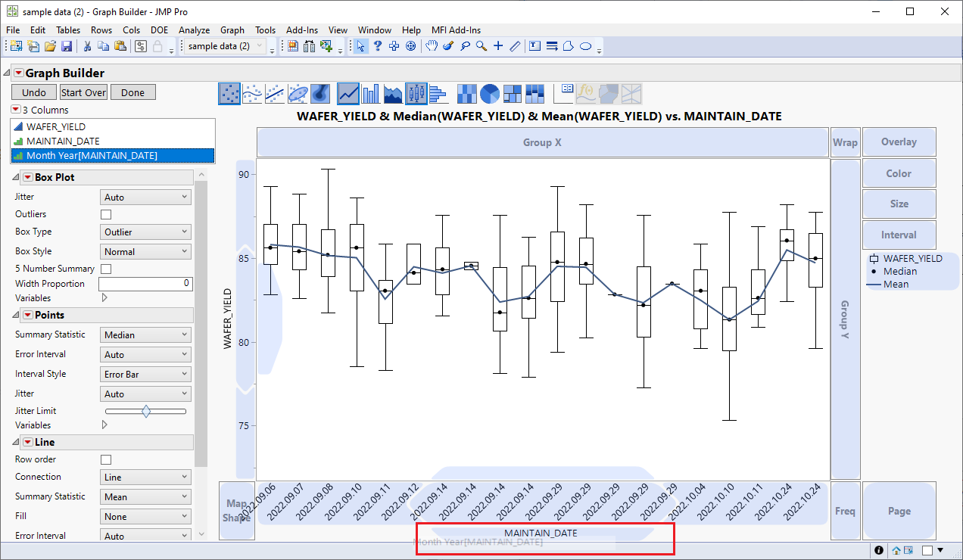The height and width of the screenshot is (560, 963).
Task: Open the DOE menu
Action: 160,30
